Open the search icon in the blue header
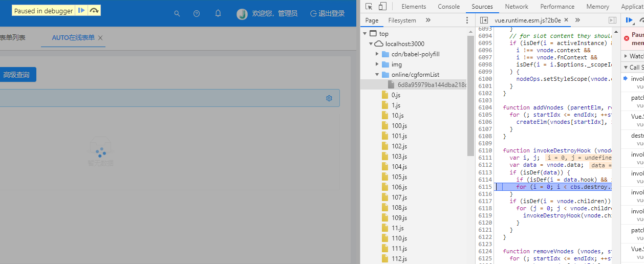The image size is (644, 264). (x=177, y=14)
